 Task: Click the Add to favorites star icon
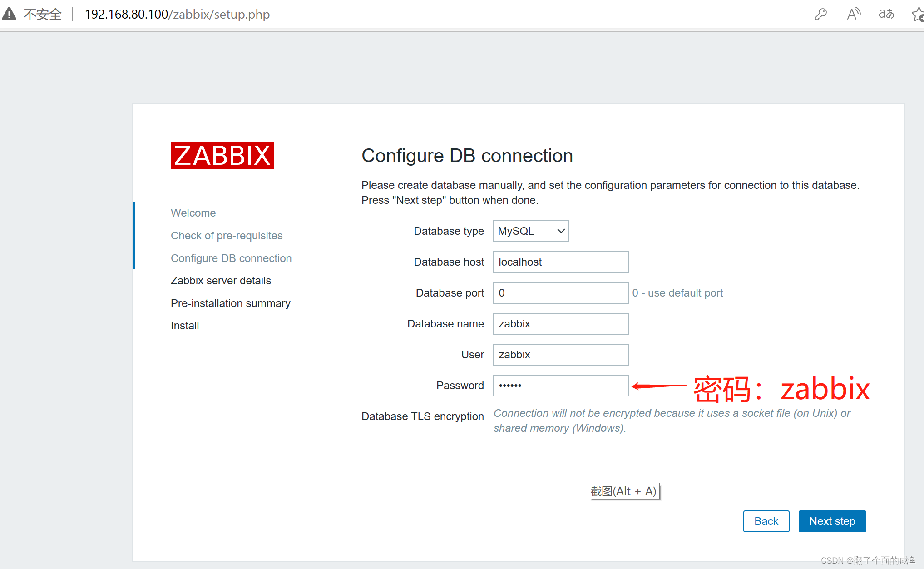tap(917, 15)
